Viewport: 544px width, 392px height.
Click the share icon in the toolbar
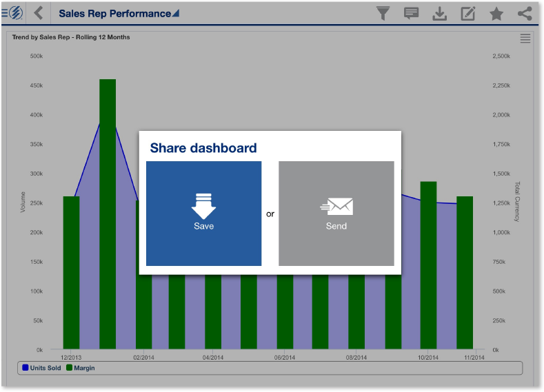pyautogui.click(x=525, y=14)
